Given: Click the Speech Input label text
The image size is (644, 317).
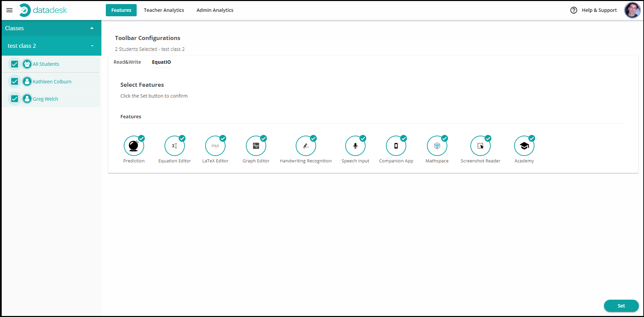Looking at the screenshot, I should (x=355, y=161).
